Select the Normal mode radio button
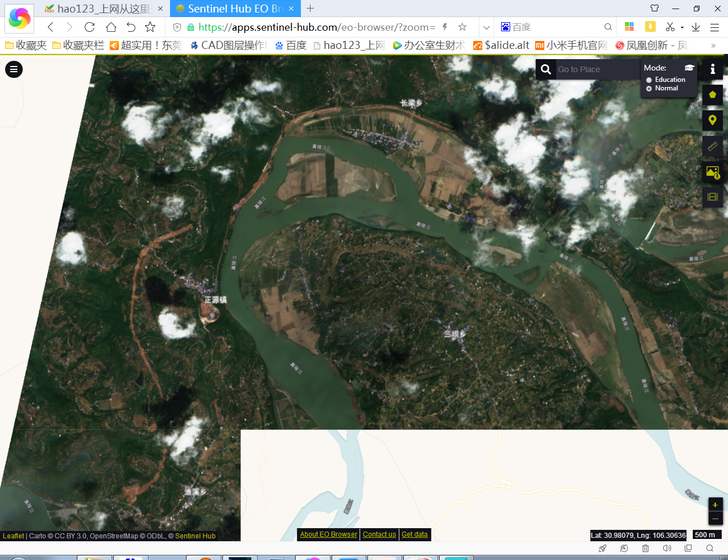Viewport: 728px width, 560px height. click(x=649, y=89)
